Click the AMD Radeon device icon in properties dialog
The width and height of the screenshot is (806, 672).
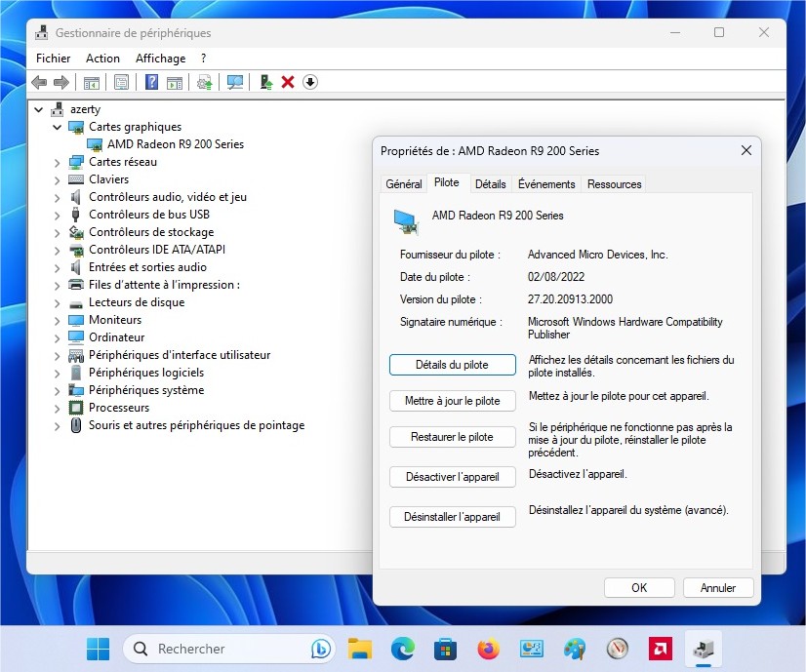(x=406, y=222)
